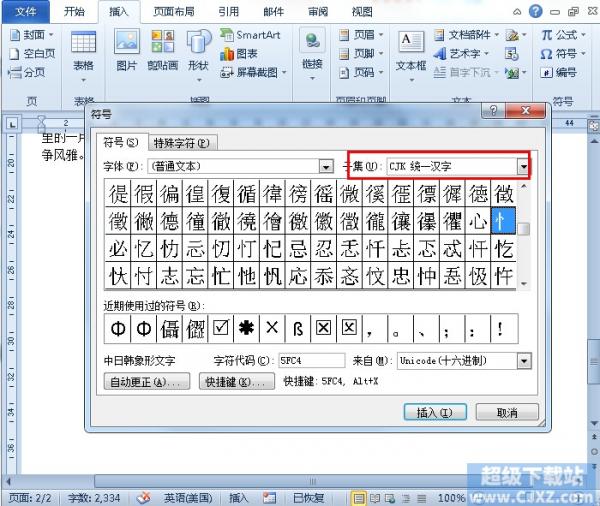The width and height of the screenshot is (600, 506).
Task: Open the Links (链接) group
Action: tap(312, 54)
